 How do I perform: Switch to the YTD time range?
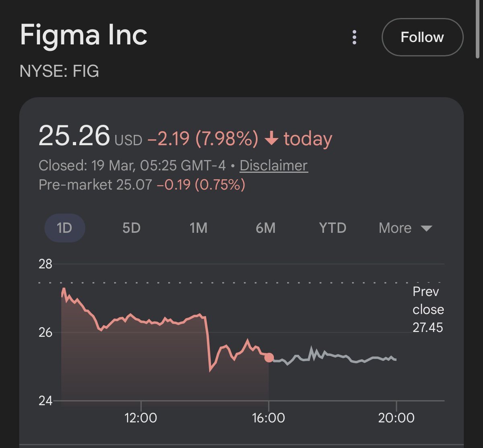(332, 228)
